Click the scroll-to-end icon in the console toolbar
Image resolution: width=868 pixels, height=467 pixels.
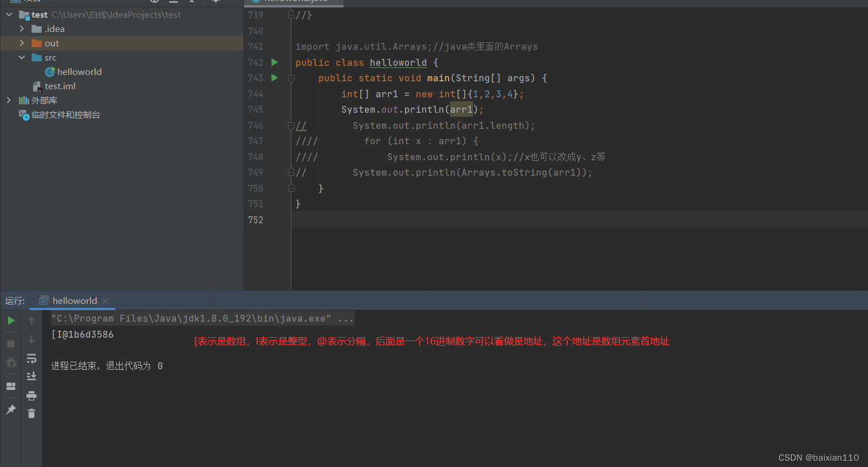coord(31,376)
